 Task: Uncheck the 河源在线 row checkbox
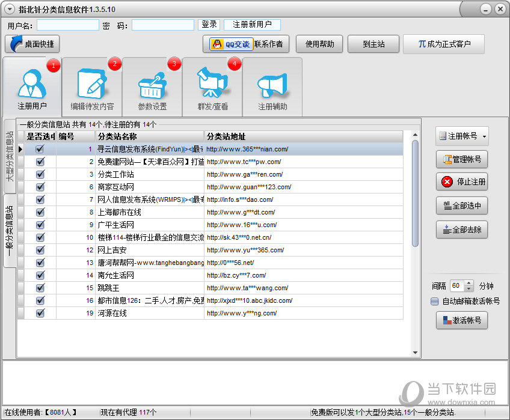point(40,313)
